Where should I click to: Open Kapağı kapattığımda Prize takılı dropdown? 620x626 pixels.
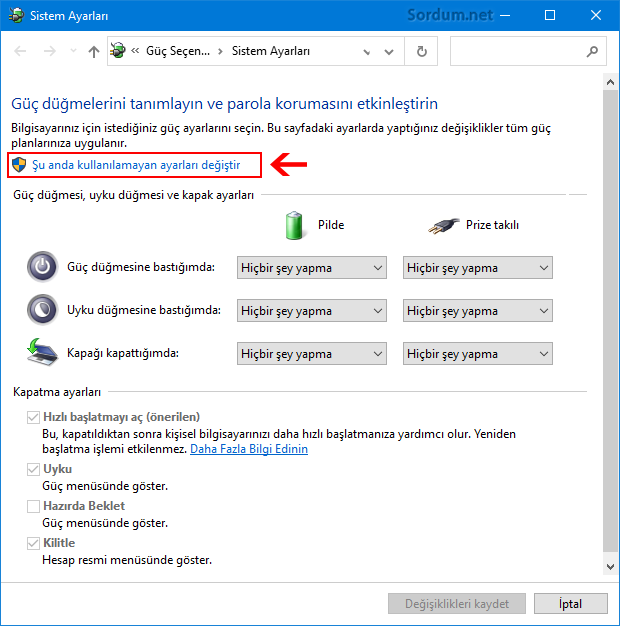click(478, 354)
